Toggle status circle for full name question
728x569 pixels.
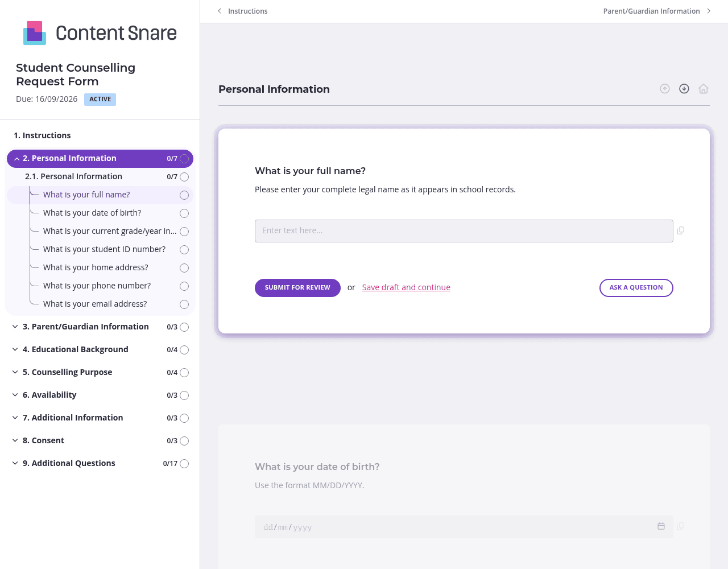(x=184, y=195)
